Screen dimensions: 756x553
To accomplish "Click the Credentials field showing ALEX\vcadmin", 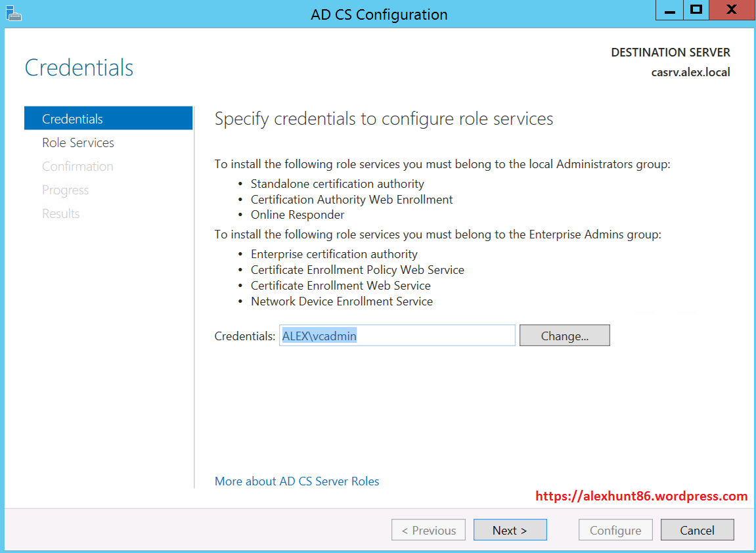I will pos(397,336).
